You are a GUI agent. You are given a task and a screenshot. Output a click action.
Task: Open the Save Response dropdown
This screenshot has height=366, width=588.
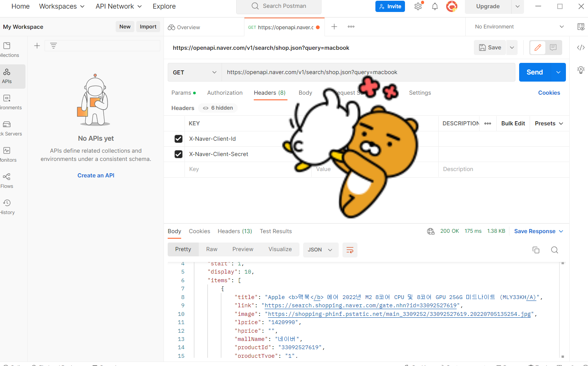tap(539, 231)
